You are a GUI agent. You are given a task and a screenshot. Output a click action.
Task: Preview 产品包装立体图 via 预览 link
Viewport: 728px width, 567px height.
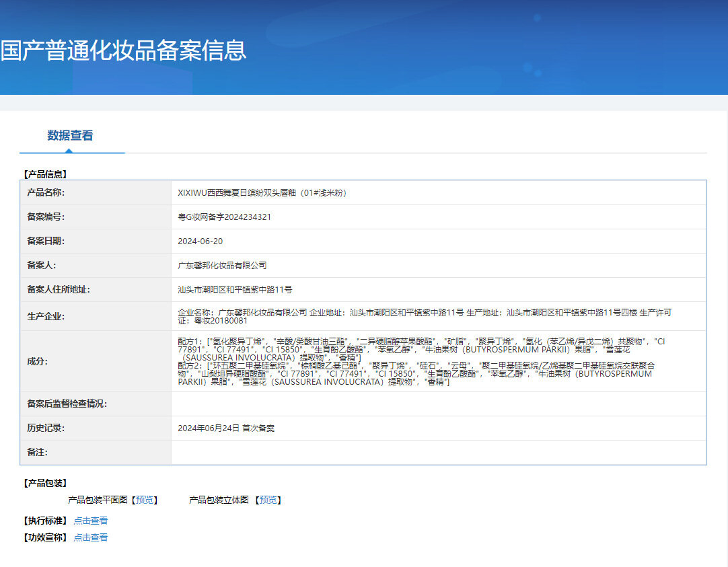tap(268, 500)
